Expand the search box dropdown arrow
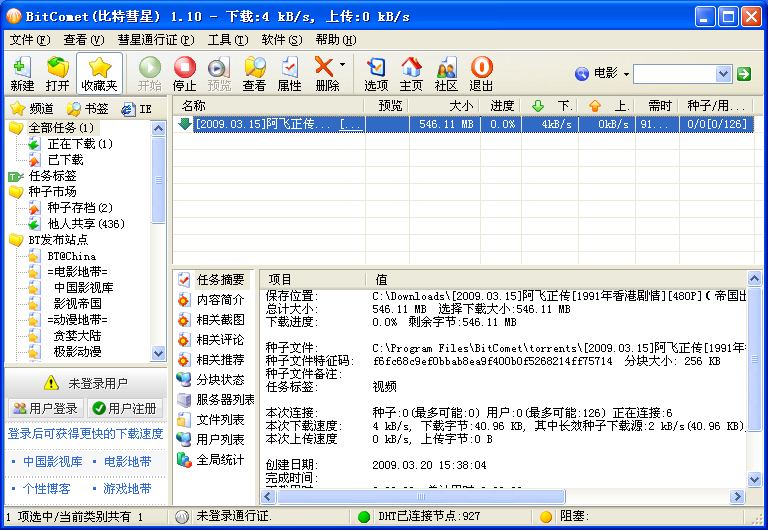Image resolution: width=768 pixels, height=530 pixels. [x=723, y=74]
